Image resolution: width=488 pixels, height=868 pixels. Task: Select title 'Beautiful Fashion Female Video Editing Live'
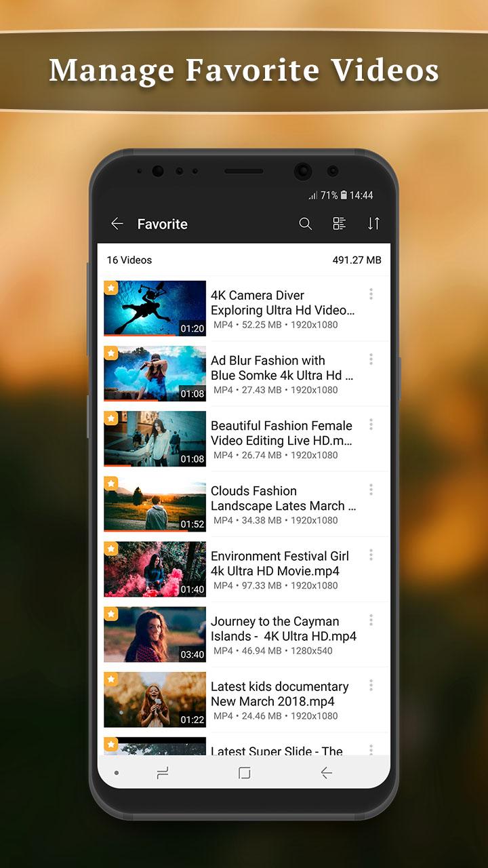(x=282, y=433)
